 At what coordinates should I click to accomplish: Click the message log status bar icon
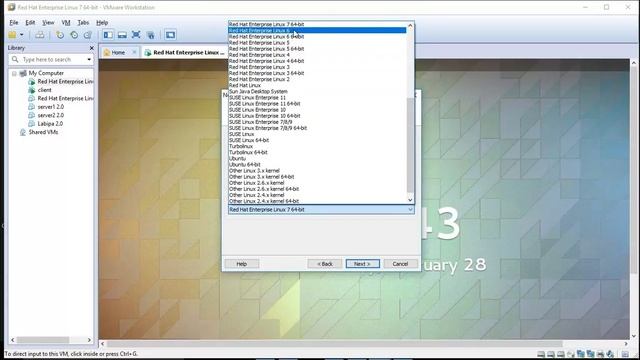625,354
